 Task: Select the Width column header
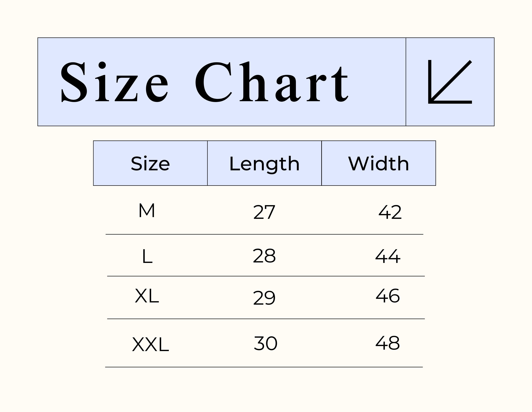pos(378,164)
